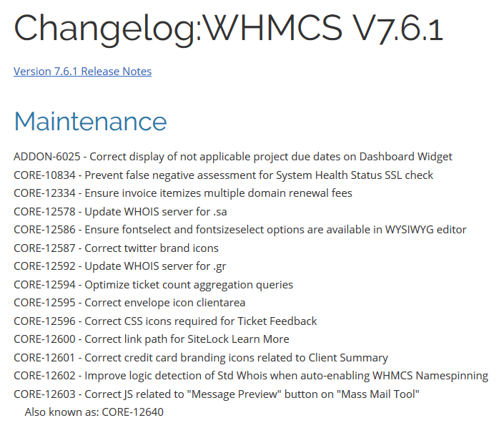Click the CORE-12600 SiteLock Learn More entry
The image size is (504, 423).
(x=152, y=339)
